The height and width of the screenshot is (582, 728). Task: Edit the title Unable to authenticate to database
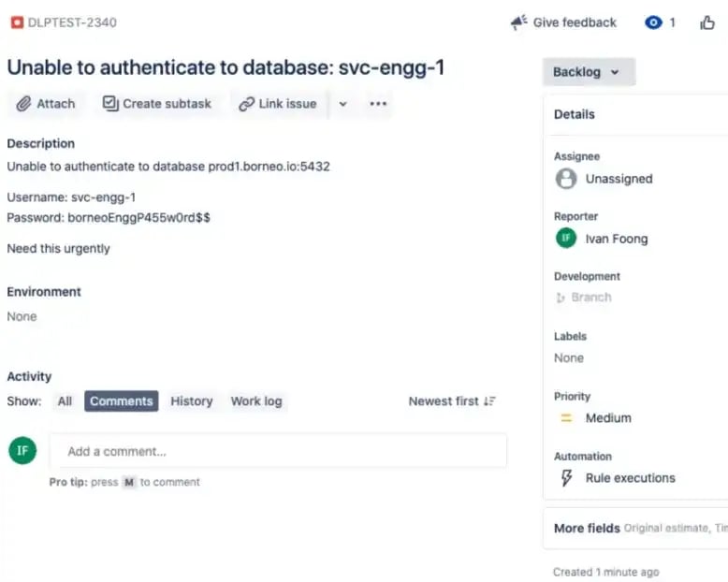[x=226, y=67]
